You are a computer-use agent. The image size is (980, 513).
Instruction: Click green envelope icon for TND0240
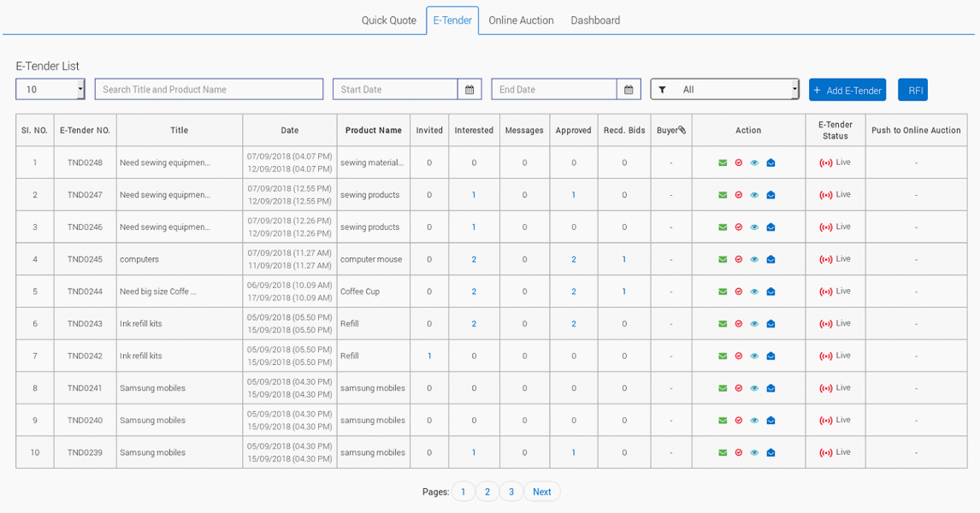(x=723, y=420)
